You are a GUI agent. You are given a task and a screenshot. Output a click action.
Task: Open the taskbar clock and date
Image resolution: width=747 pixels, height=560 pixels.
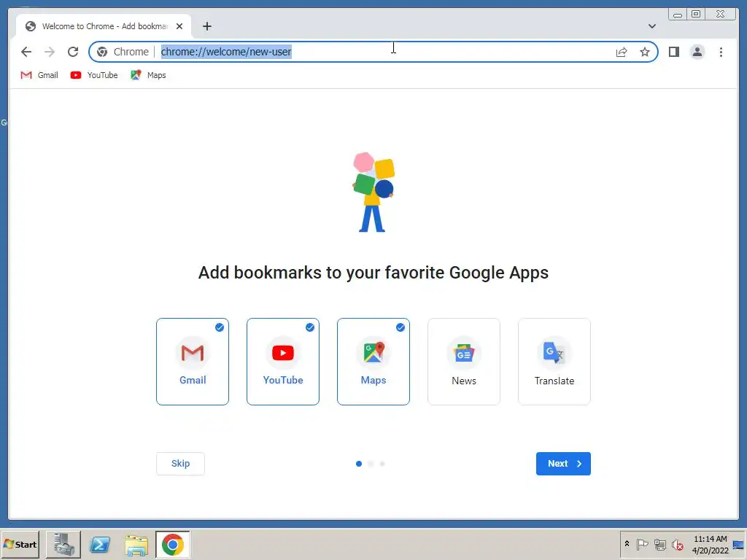point(710,544)
